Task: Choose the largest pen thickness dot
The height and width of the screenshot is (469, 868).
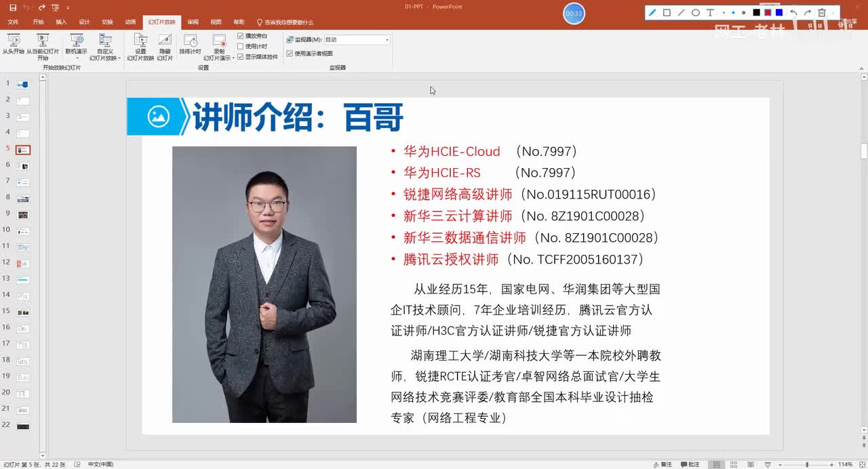Action: pos(743,12)
